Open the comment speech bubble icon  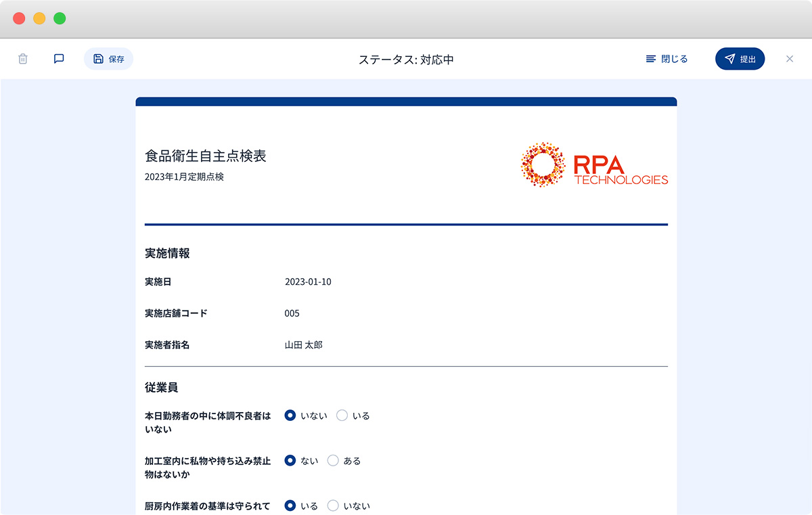[x=59, y=59]
